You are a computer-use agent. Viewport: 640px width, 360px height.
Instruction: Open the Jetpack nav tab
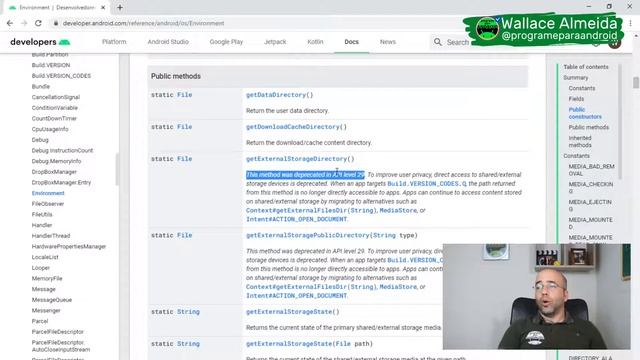coord(275,42)
